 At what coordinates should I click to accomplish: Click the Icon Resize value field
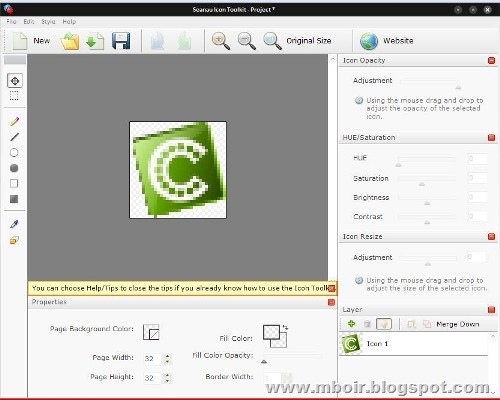pos(476,257)
